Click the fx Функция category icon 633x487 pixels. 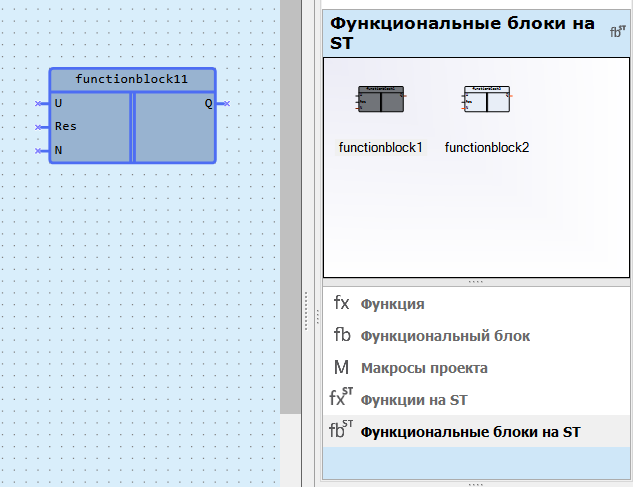[342, 304]
